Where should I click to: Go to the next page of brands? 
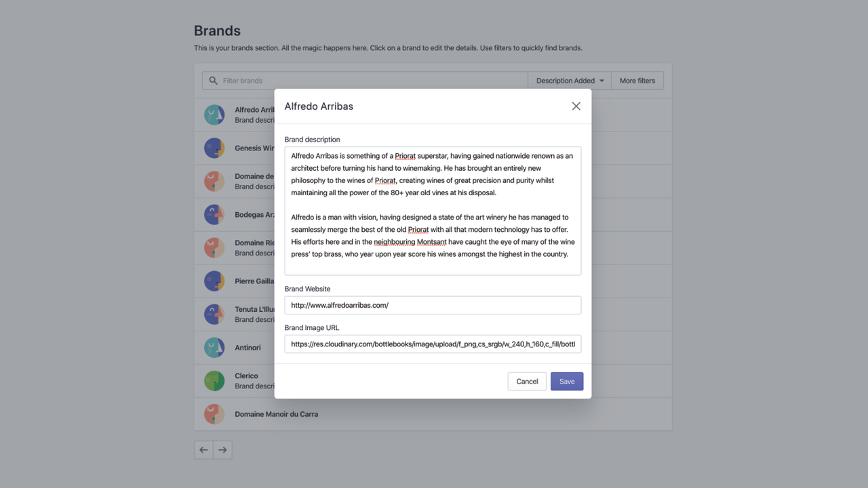coord(222,449)
